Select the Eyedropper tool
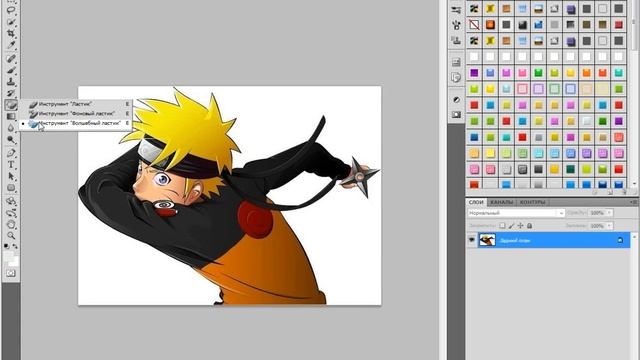This screenshot has height=360, width=640. click(x=11, y=45)
